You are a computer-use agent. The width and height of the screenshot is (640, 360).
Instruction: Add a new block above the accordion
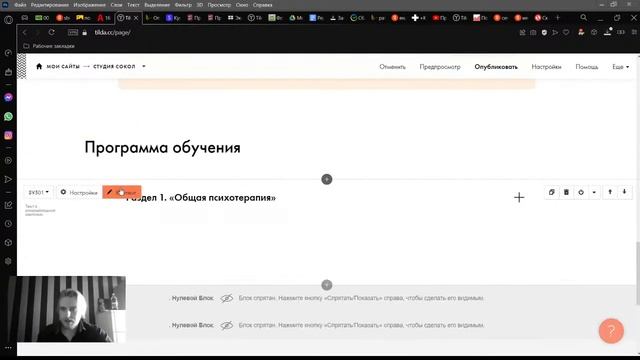tap(327, 179)
